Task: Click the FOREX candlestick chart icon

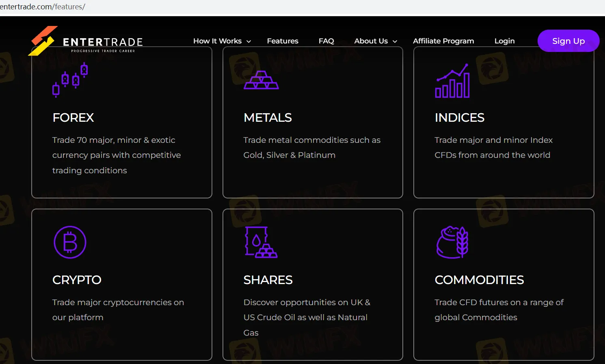Action: [x=70, y=80]
